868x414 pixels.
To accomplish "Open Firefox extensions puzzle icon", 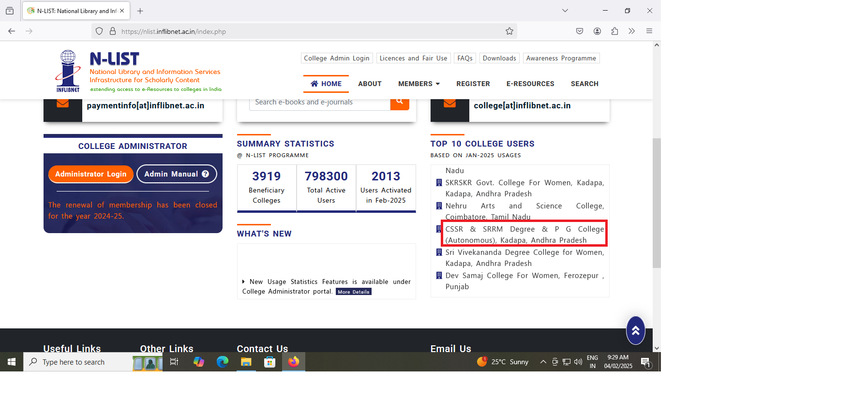I will tap(614, 31).
